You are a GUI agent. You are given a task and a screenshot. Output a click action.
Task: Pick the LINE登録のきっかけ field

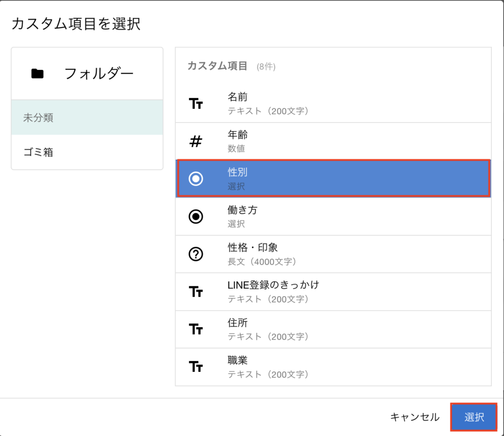[x=333, y=292]
